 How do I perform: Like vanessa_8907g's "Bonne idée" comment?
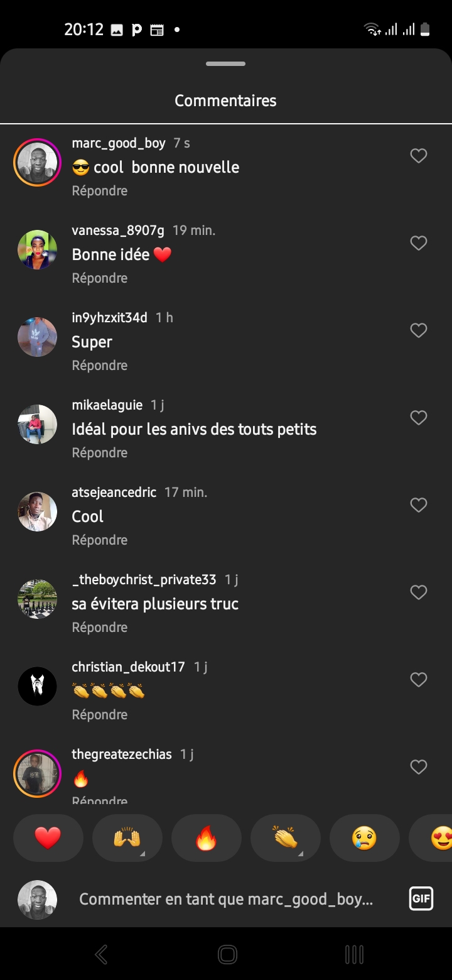[x=418, y=243]
